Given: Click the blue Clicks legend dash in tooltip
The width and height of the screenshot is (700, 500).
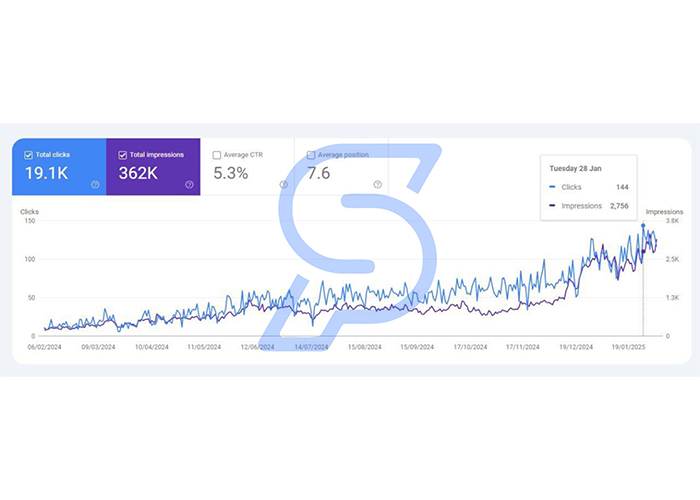Looking at the screenshot, I should point(552,187).
